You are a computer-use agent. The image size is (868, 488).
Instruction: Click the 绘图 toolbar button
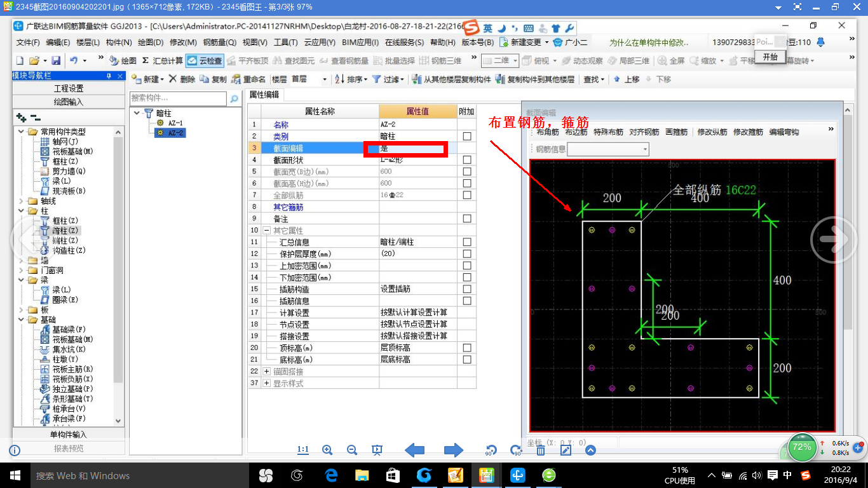point(123,61)
